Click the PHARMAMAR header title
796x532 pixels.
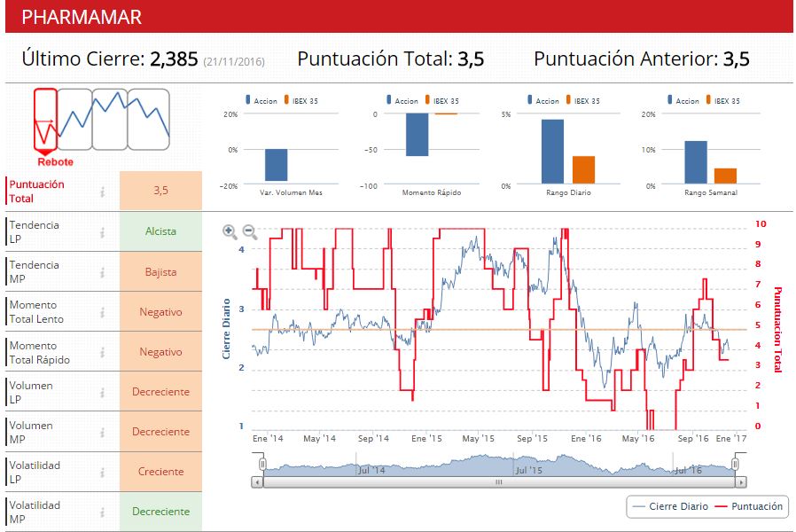(82, 17)
